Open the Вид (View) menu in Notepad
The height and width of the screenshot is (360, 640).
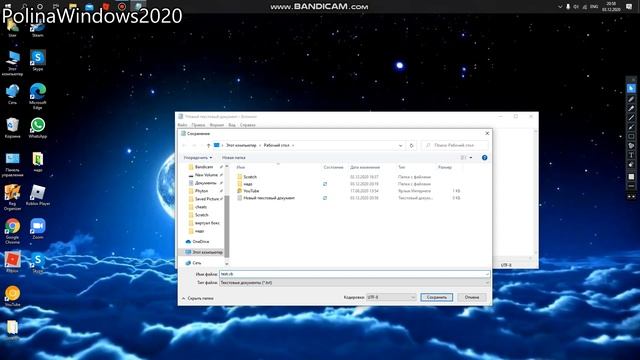click(232, 125)
